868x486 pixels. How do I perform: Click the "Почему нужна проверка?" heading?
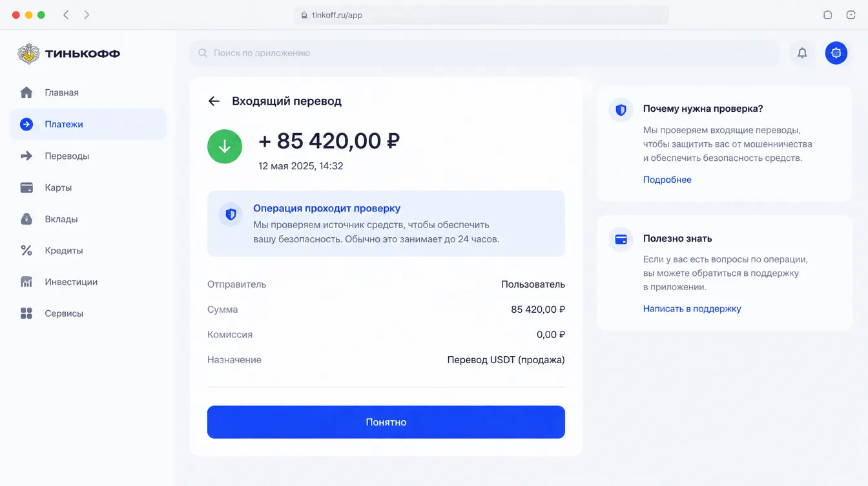pyautogui.click(x=703, y=109)
